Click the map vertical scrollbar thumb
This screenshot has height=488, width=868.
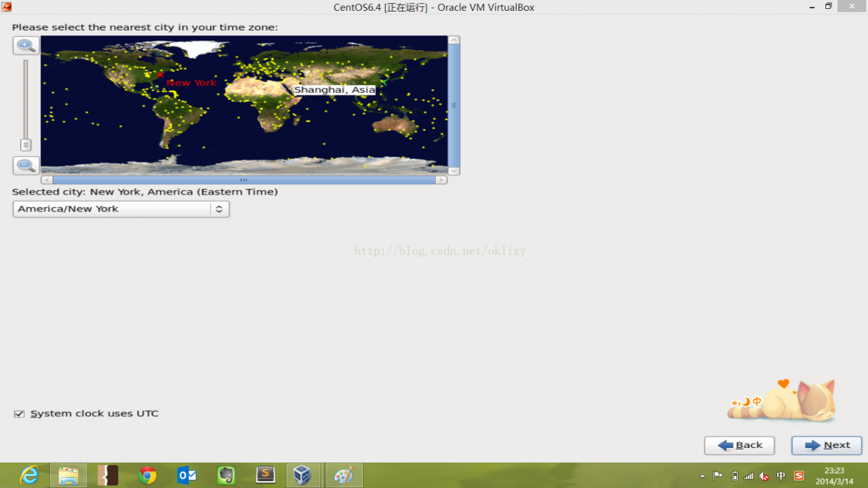[454, 105]
